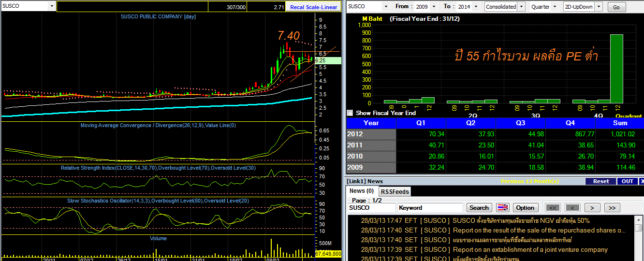Switch to the News (0) tab
Viewport: 644px width, 261px height.
point(362,191)
